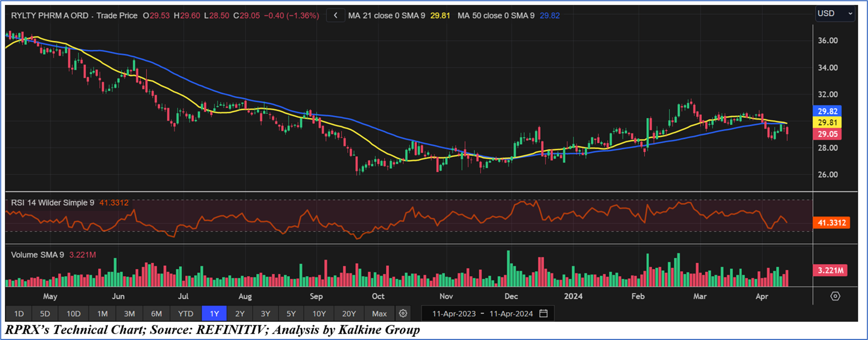
Task: Click the RYLTY PHRM A ORD title
Action: 50,16
